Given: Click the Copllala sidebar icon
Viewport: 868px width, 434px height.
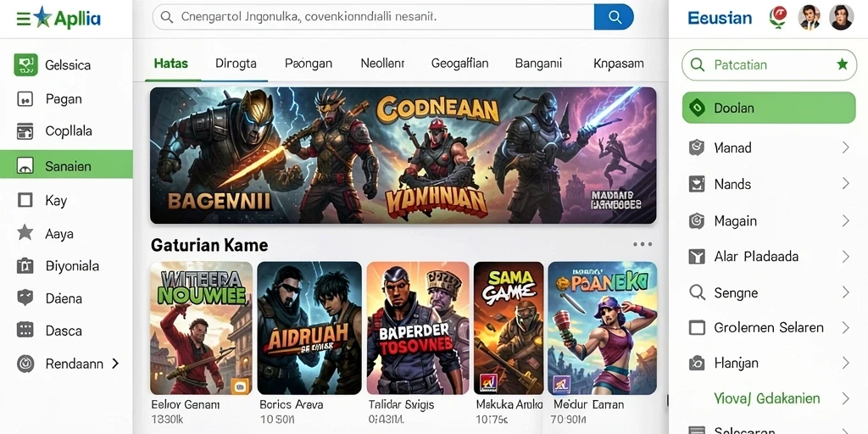Looking at the screenshot, I should tap(25, 131).
